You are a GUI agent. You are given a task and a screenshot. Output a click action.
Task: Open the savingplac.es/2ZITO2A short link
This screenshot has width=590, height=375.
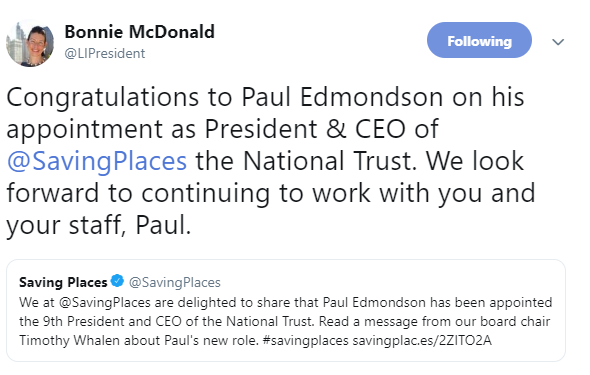pyautogui.click(x=422, y=340)
